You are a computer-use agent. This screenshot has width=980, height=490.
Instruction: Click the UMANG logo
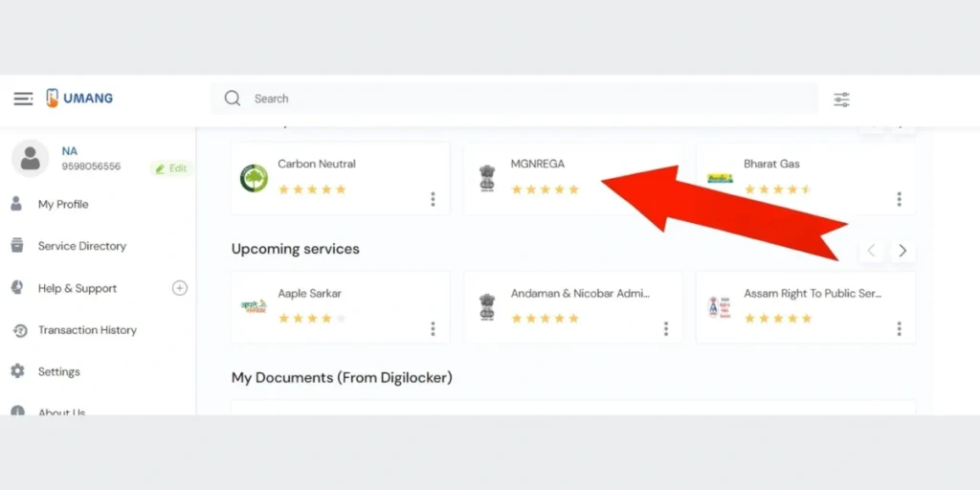pyautogui.click(x=79, y=99)
